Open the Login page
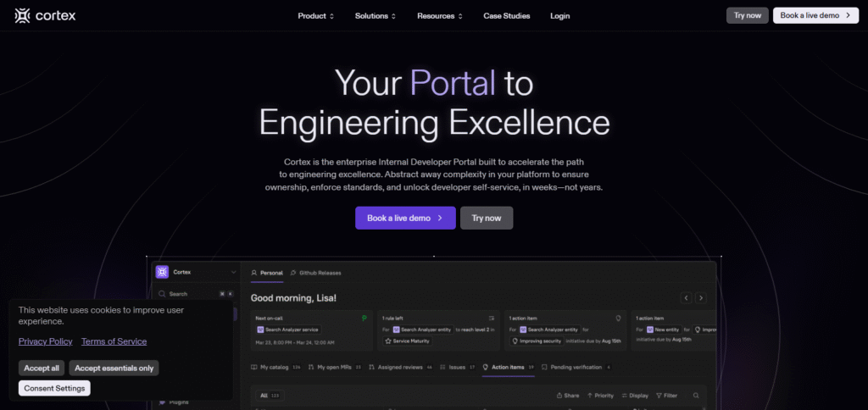868x410 pixels. (559, 16)
